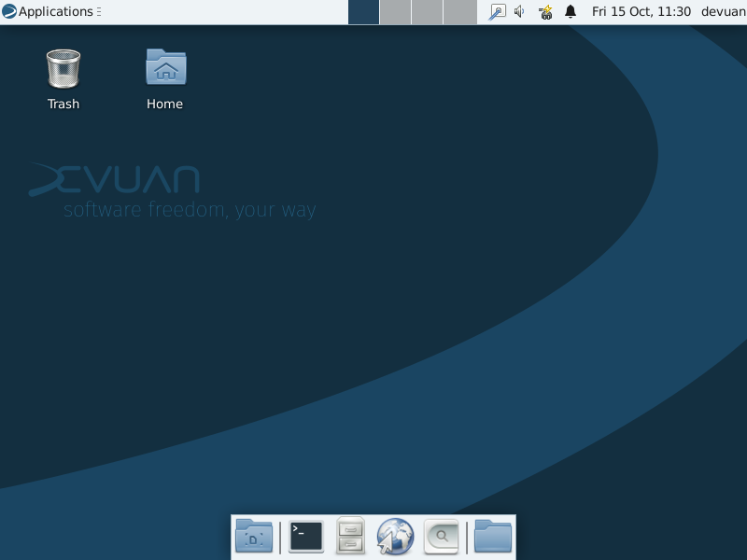
Task: Open the application finder magnifier icon
Action: click(441, 537)
